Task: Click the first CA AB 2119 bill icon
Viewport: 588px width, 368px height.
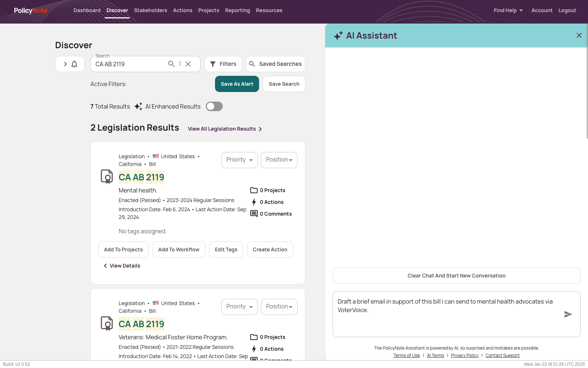Action: point(107,177)
